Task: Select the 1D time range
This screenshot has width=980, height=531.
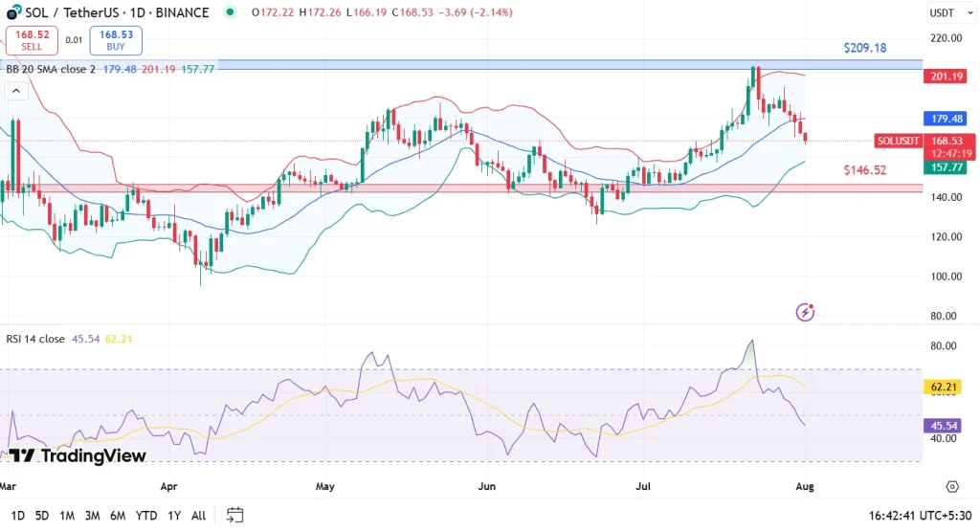Action: coord(17,515)
